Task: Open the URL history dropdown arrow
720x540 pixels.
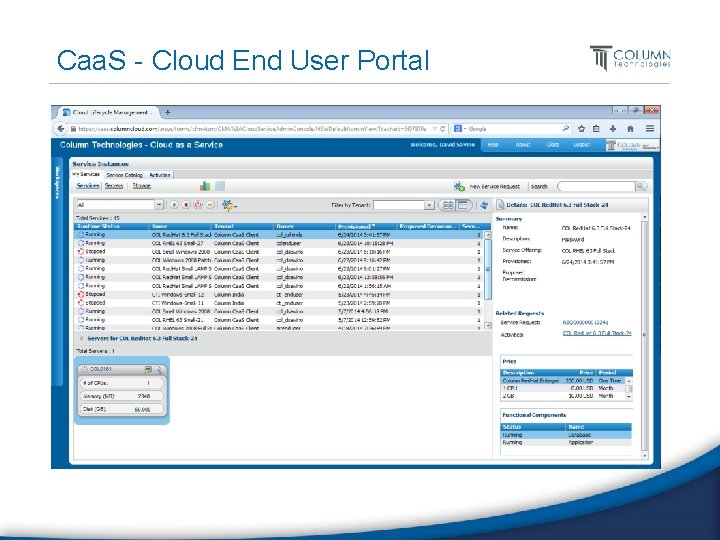Action: (x=434, y=129)
